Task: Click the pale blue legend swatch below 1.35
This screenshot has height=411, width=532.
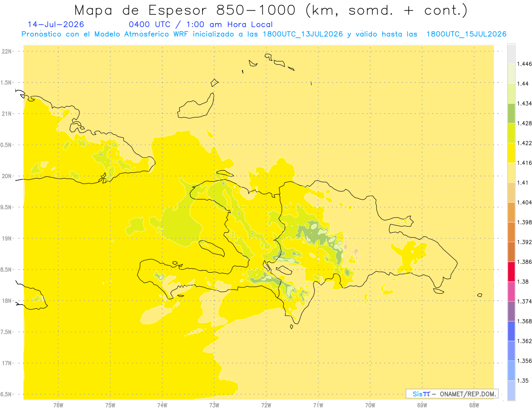Action: pos(511,390)
